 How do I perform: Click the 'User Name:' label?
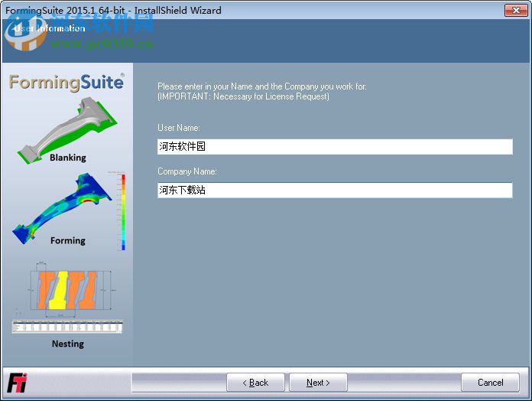tap(179, 128)
